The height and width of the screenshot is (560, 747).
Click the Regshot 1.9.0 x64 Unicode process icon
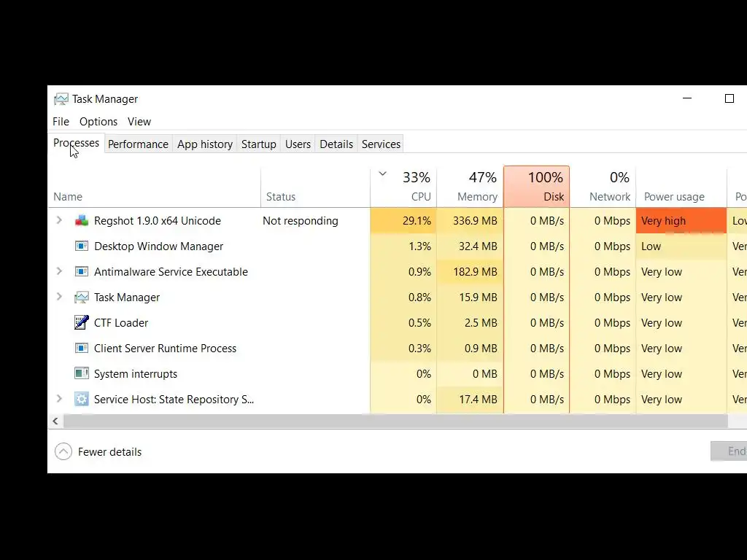[82, 221]
